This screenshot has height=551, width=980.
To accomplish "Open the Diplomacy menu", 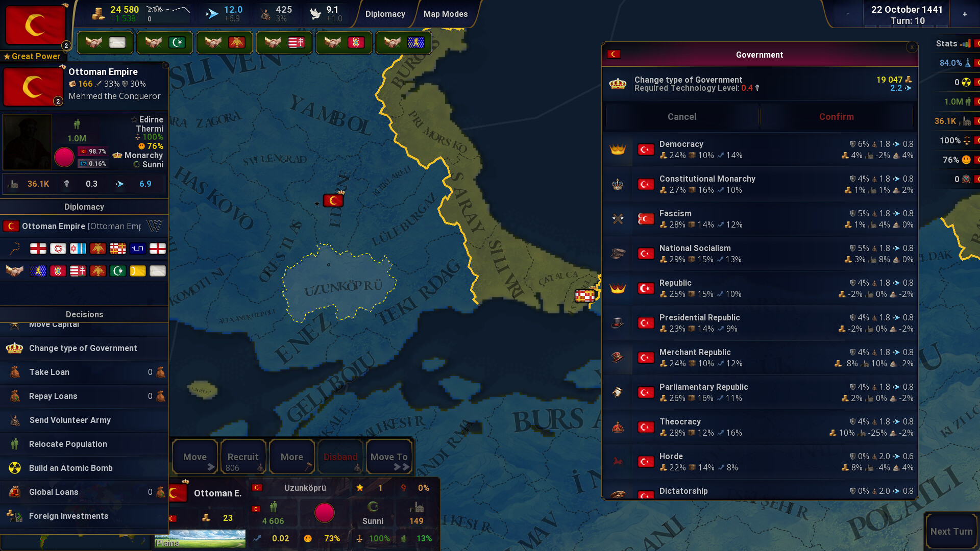I will click(x=386, y=14).
